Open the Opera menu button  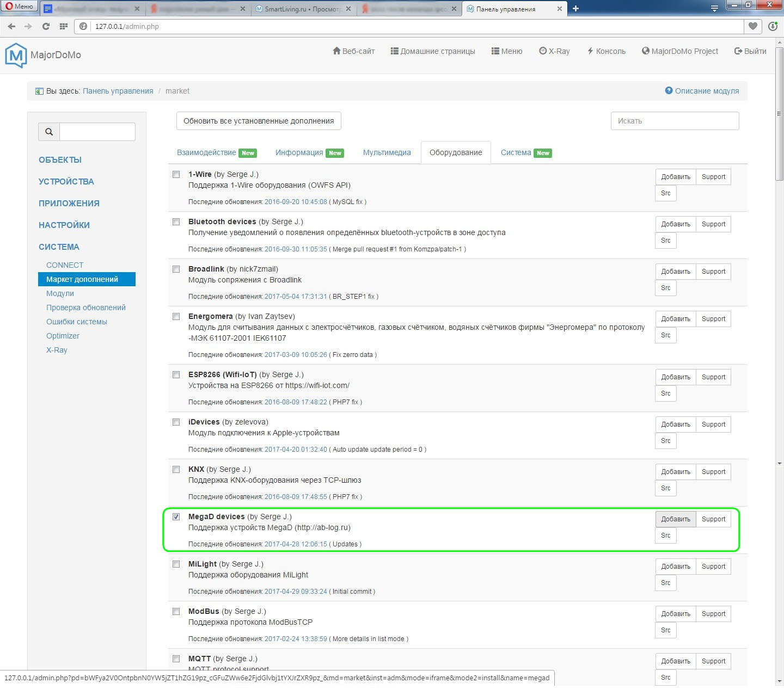click(19, 7)
